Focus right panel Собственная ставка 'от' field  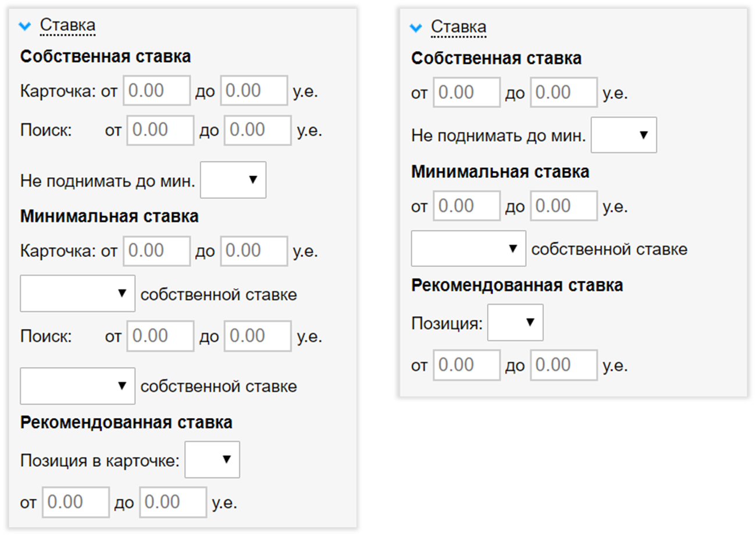pos(466,93)
